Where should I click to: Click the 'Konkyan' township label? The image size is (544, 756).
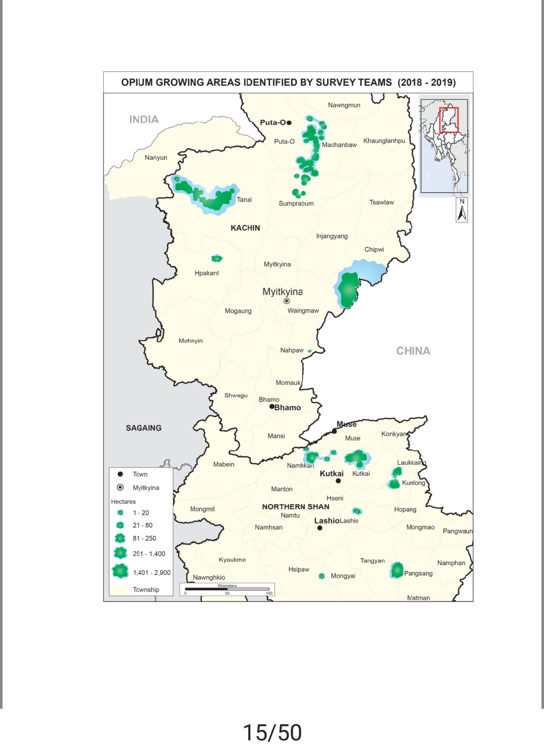(x=394, y=434)
